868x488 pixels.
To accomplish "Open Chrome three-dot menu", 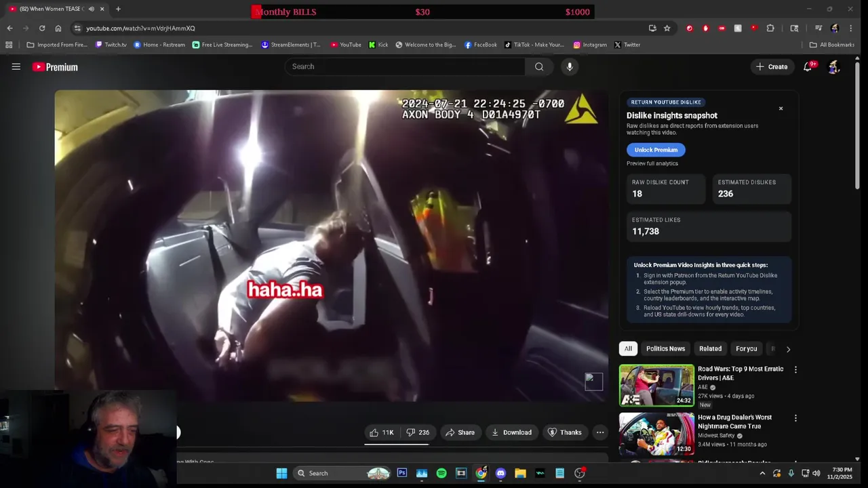I will [851, 28].
